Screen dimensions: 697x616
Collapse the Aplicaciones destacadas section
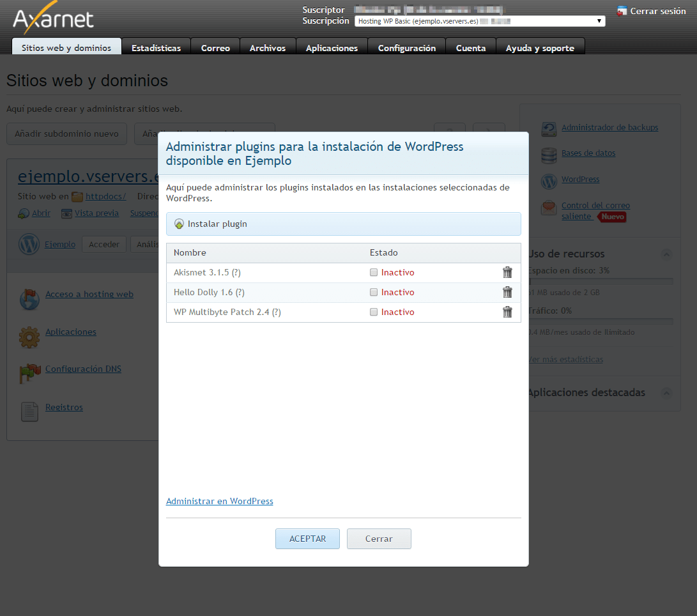click(x=666, y=393)
